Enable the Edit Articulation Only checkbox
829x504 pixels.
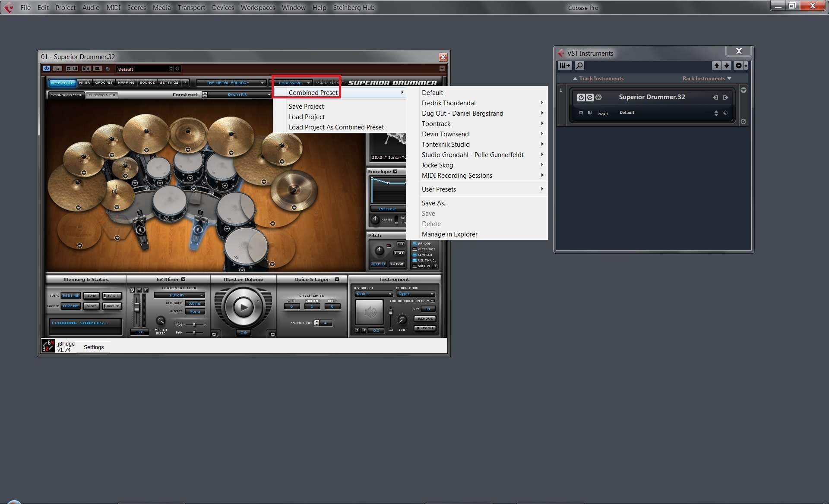click(433, 301)
